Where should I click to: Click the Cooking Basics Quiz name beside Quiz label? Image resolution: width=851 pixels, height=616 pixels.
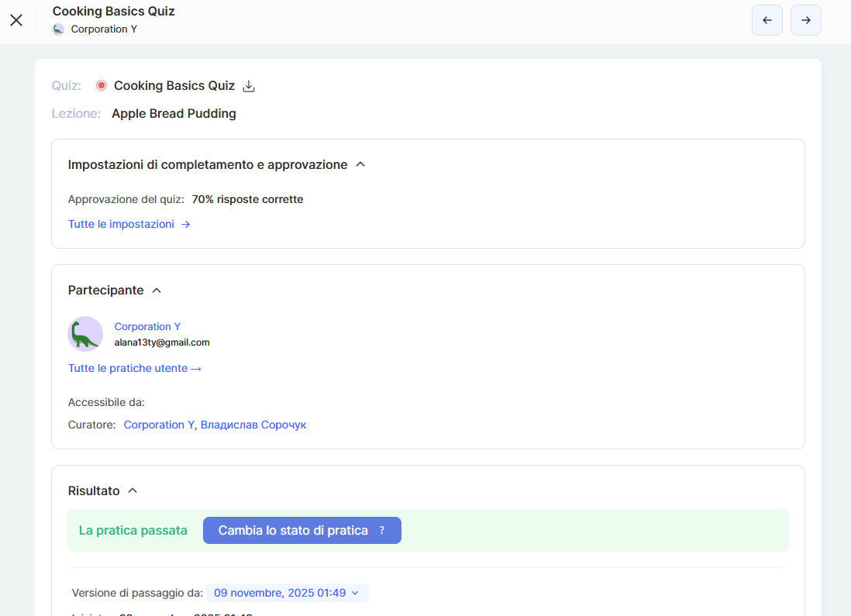(174, 86)
